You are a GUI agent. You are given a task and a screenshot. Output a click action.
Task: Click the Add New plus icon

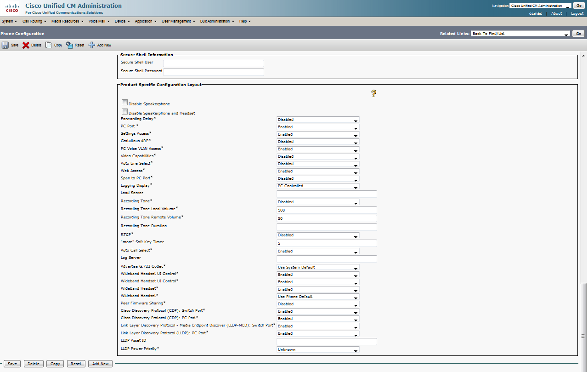(92, 45)
